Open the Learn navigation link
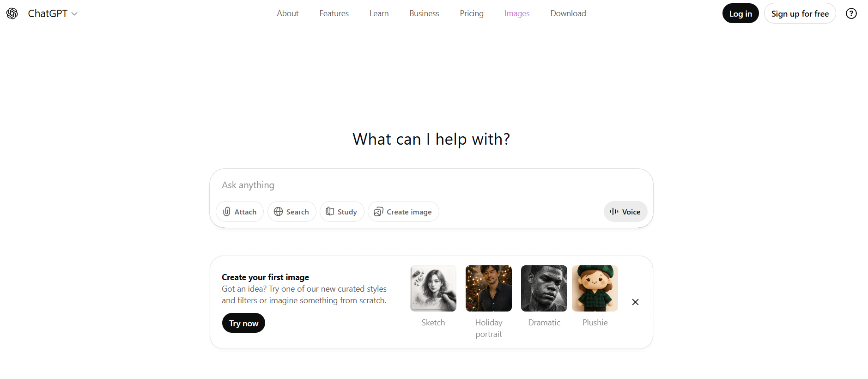The height and width of the screenshot is (379, 868). tap(379, 13)
